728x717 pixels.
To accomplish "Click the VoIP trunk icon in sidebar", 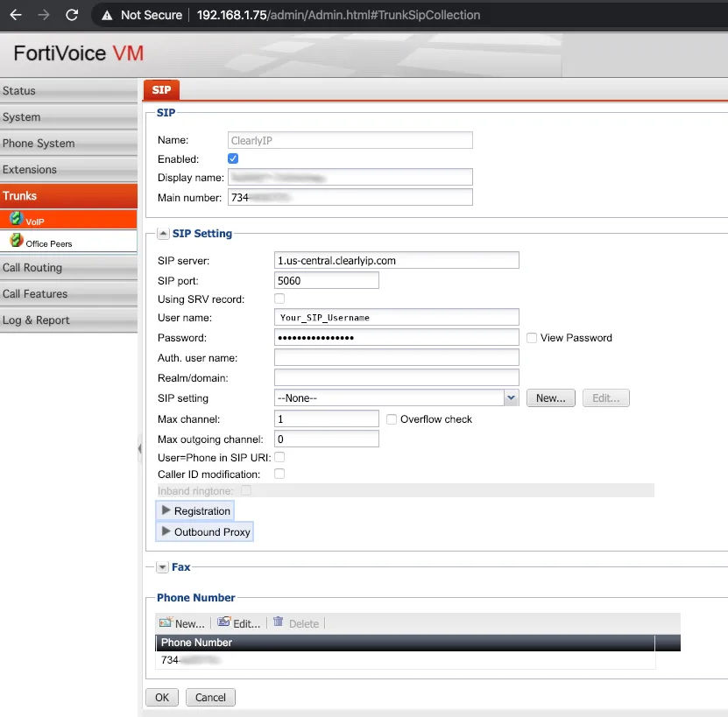I will (16, 218).
